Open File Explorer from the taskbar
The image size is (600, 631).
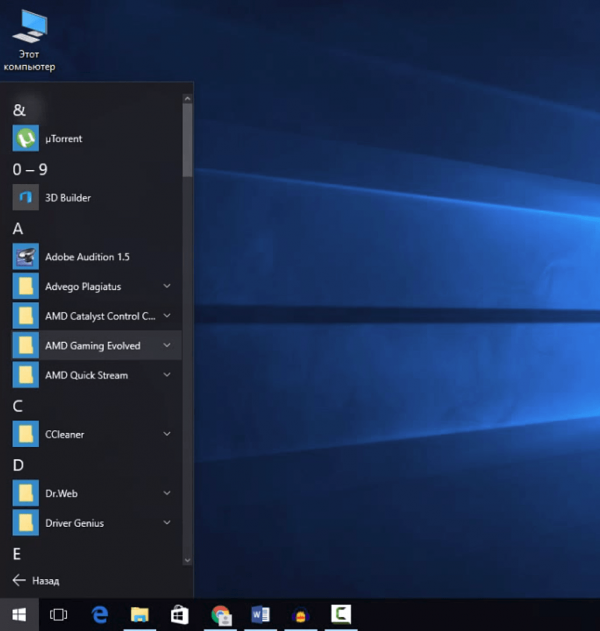pos(140,615)
